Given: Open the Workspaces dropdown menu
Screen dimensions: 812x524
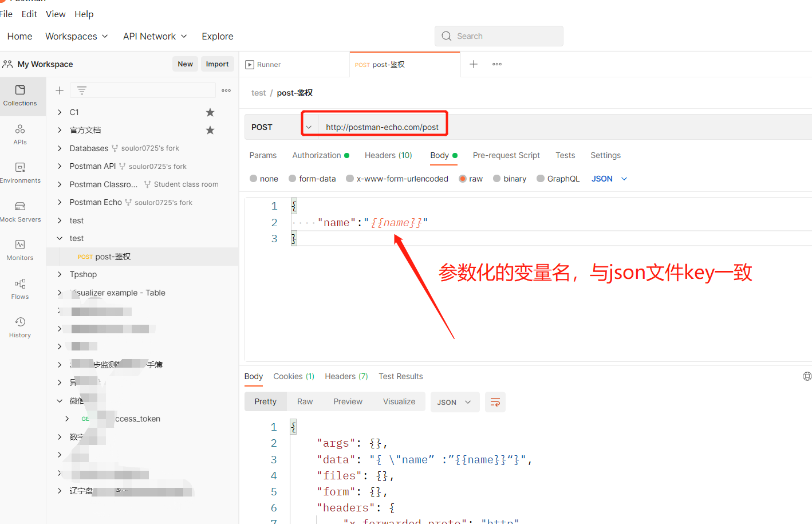Looking at the screenshot, I should [77, 36].
